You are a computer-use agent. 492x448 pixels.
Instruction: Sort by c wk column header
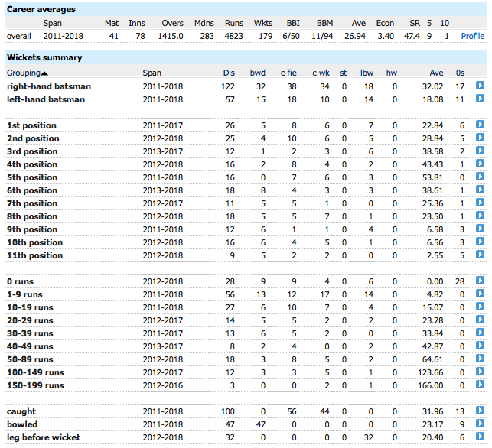pos(319,73)
